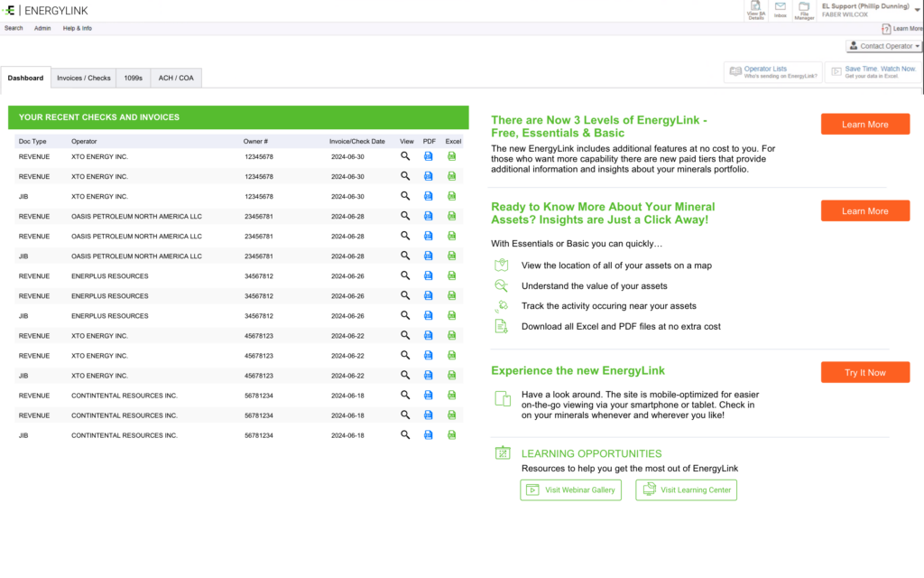The image size is (924, 578).
Task: View the JIB Enerplus Resources document
Action: click(x=405, y=315)
